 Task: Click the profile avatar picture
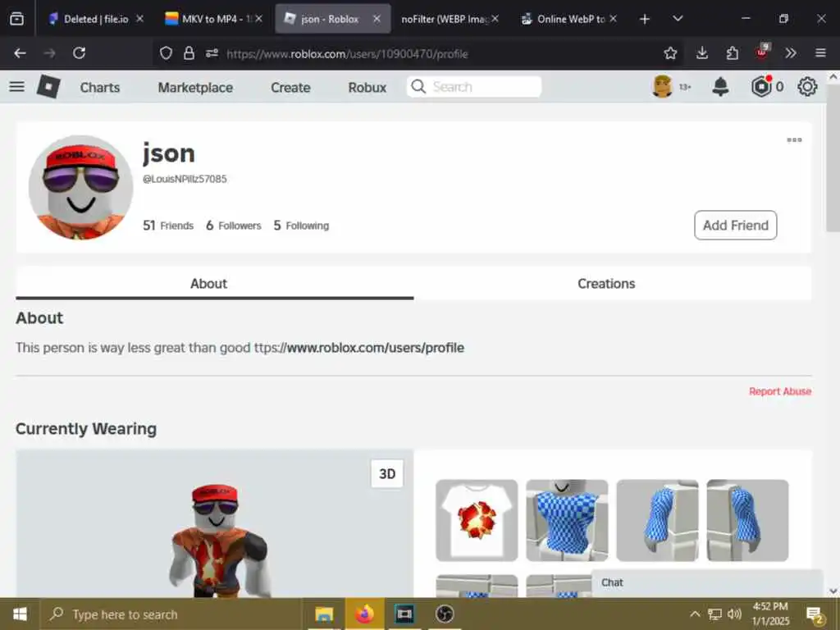81,187
